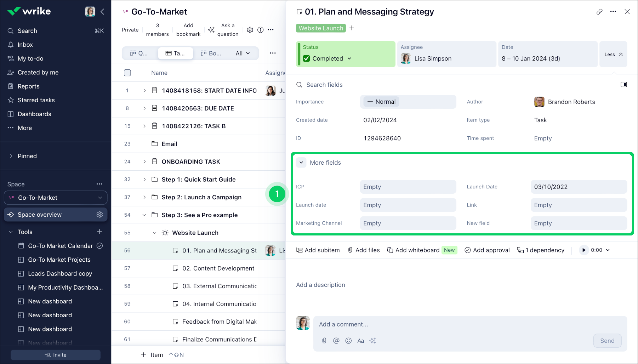638x364 pixels.
Task: Switch to the Board view tab
Action: [211, 53]
